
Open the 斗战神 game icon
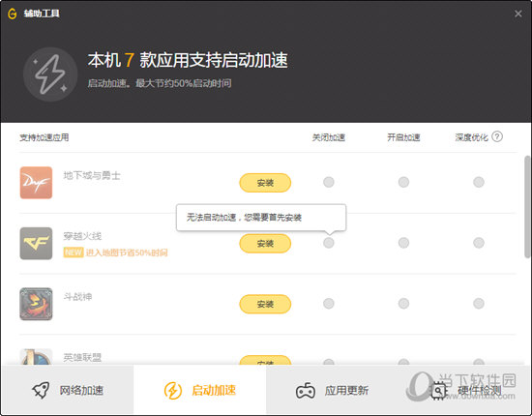click(36, 304)
